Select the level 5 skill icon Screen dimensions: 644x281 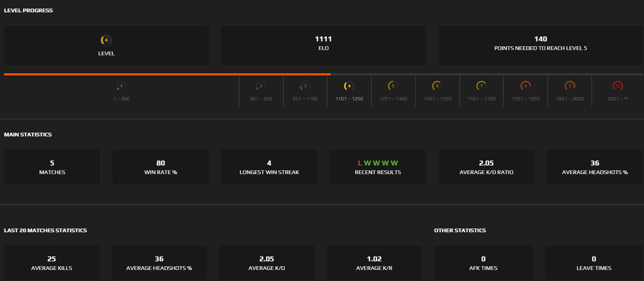[x=393, y=86]
